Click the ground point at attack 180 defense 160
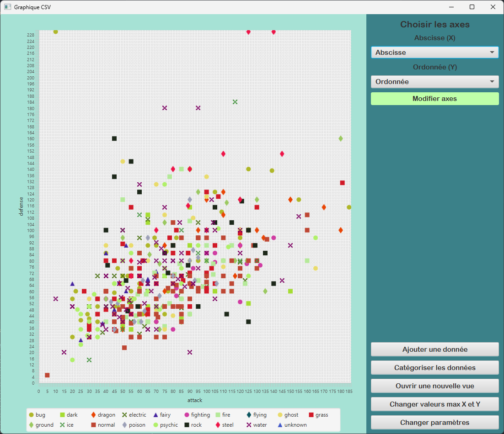The width and height of the screenshot is (504, 434). tap(341, 139)
